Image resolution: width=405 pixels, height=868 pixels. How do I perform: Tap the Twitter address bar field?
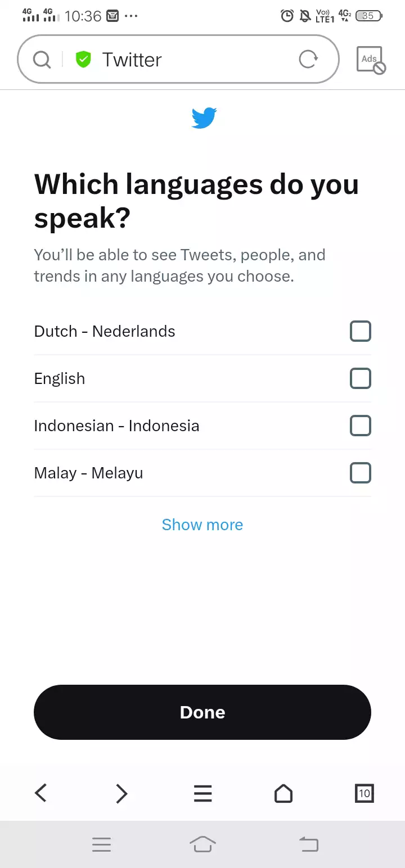click(178, 59)
